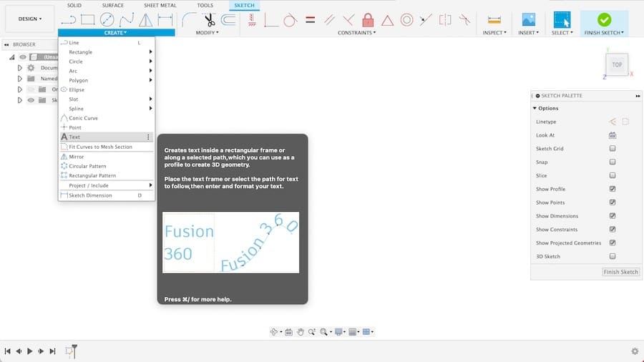
Task: Open the Polygon submenu in Create menu
Action: [x=107, y=80]
